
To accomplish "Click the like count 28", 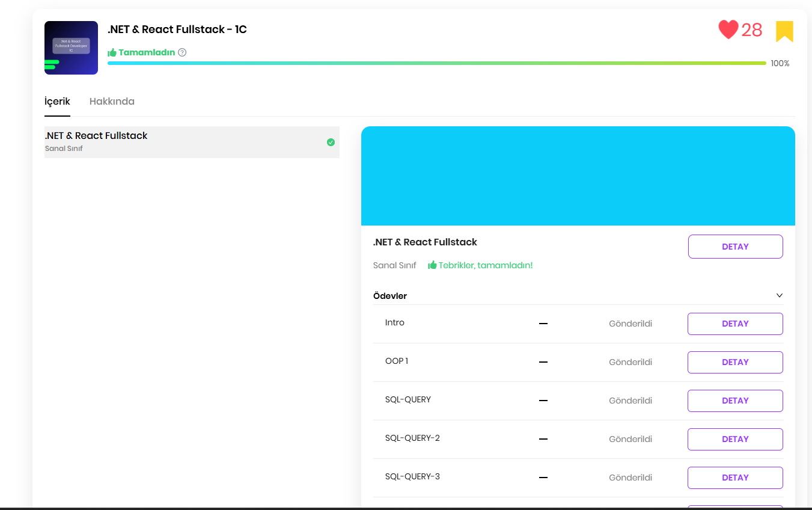I will pos(751,30).
